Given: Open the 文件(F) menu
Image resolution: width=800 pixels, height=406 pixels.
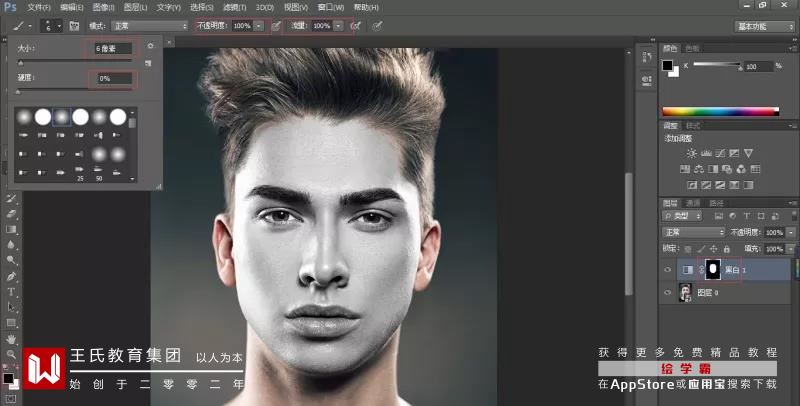Looking at the screenshot, I should [x=39, y=8].
